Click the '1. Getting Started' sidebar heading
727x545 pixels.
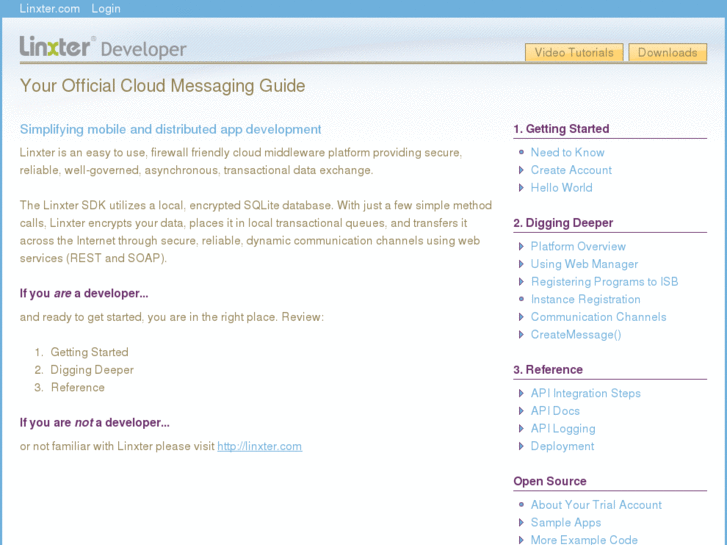click(x=561, y=129)
